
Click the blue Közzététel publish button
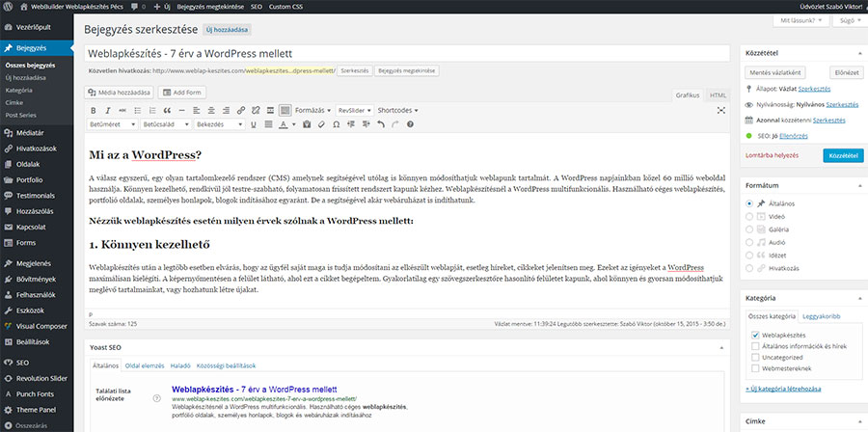(843, 155)
